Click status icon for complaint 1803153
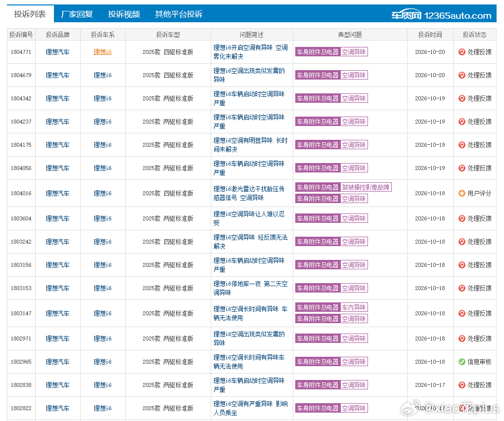The image size is (504, 421). click(x=462, y=288)
